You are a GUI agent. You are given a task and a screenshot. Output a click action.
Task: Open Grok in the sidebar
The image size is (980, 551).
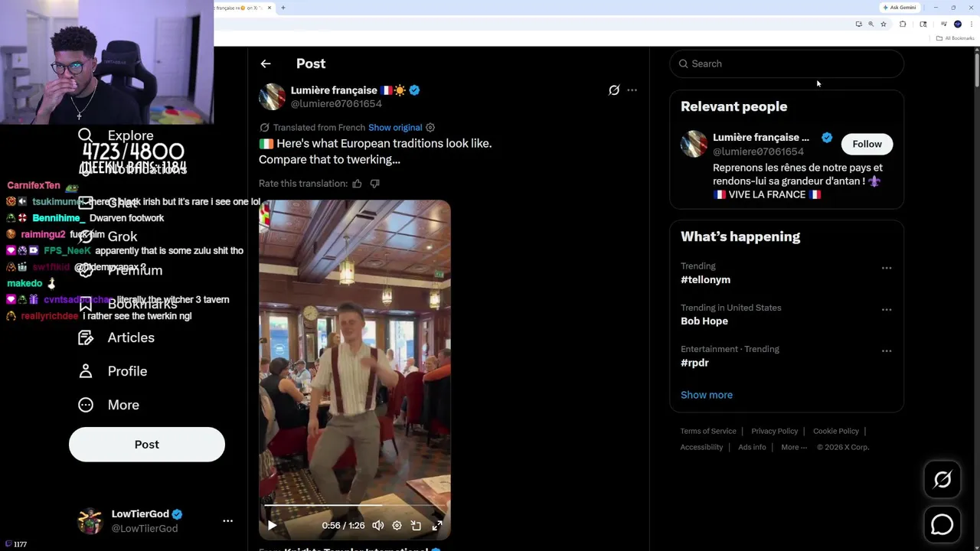108,236
